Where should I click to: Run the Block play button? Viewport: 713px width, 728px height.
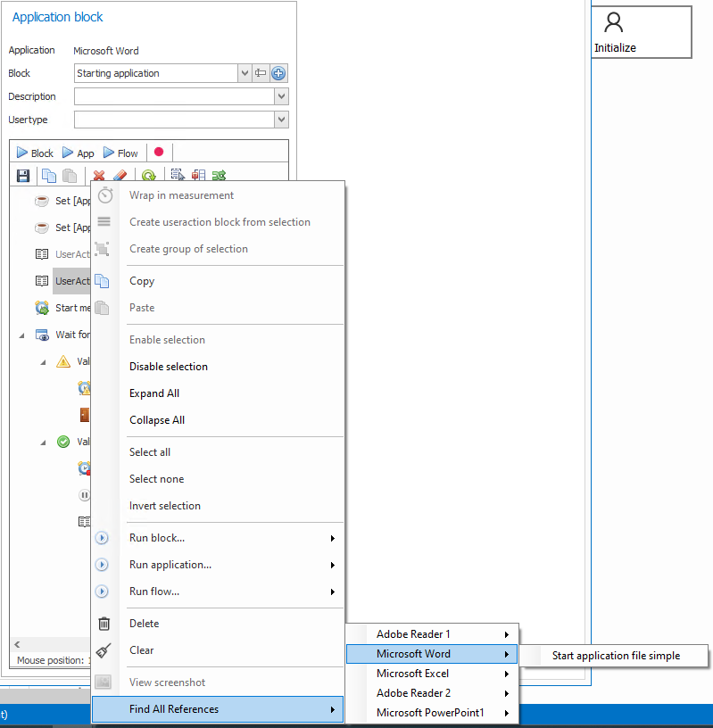coord(34,153)
